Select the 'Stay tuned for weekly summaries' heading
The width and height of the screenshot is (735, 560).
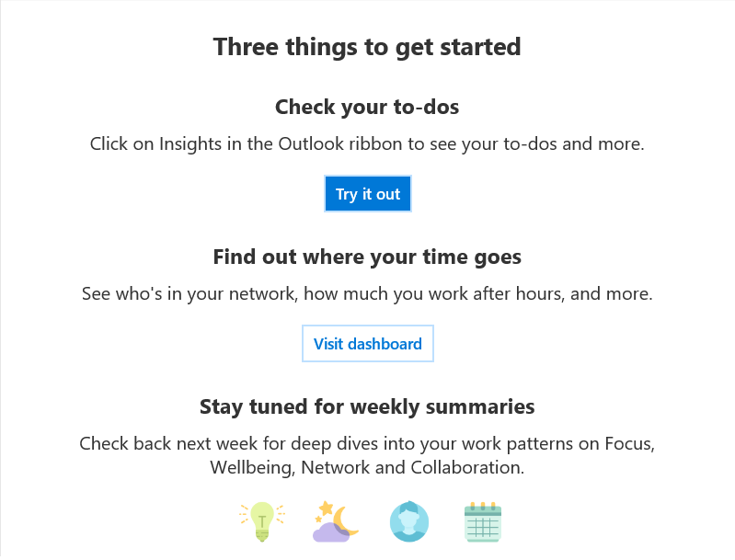point(367,406)
